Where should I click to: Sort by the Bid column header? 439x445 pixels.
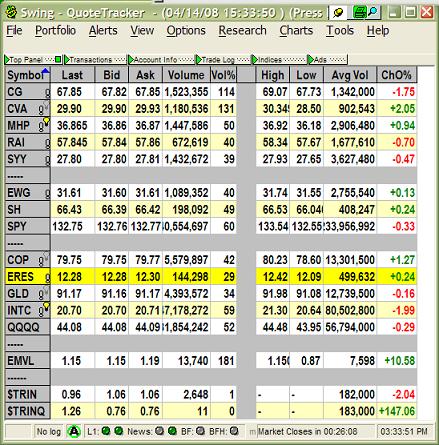coord(112,75)
